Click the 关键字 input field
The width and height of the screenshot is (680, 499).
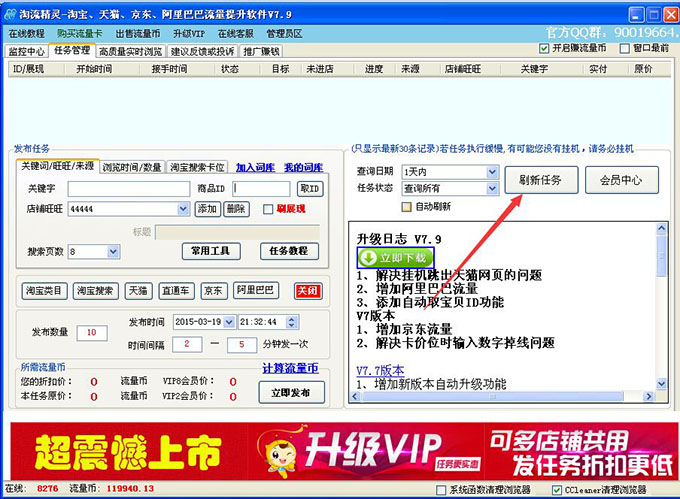pyautogui.click(x=129, y=189)
